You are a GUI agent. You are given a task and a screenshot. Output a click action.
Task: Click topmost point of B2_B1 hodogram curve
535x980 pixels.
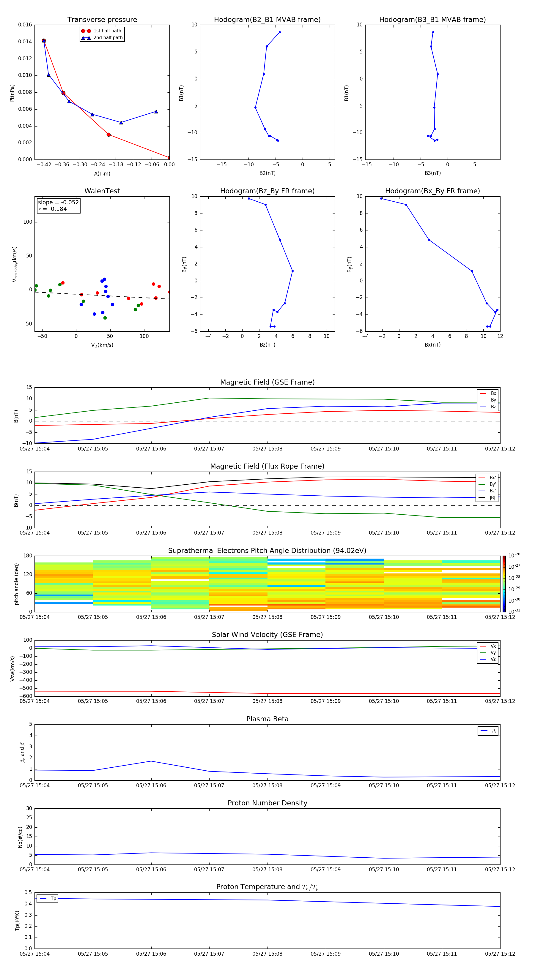pos(279,32)
